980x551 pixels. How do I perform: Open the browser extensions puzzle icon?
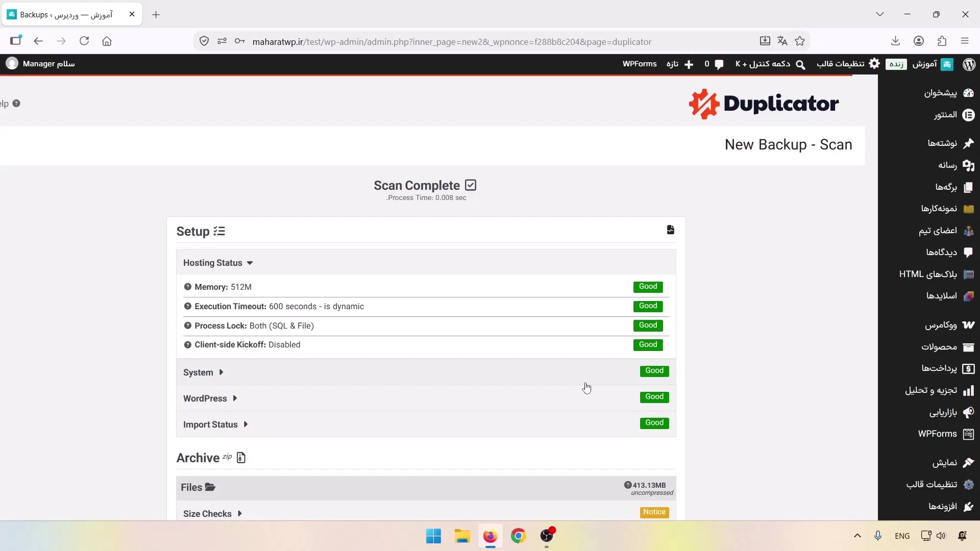(x=942, y=41)
